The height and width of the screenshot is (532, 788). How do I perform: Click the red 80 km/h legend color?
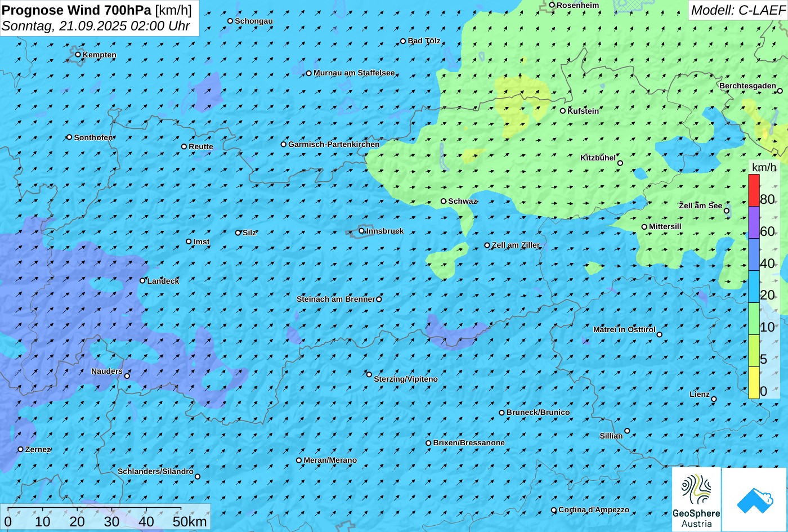754,190
